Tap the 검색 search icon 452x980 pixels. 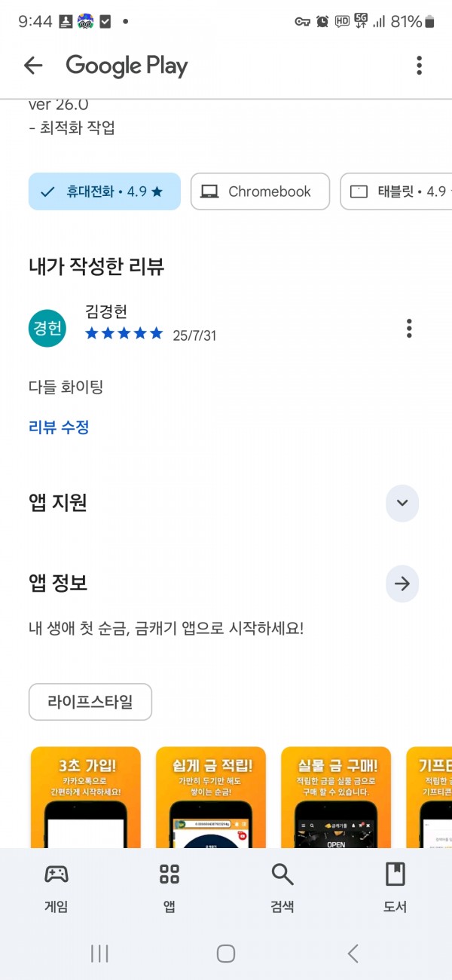pos(282,874)
